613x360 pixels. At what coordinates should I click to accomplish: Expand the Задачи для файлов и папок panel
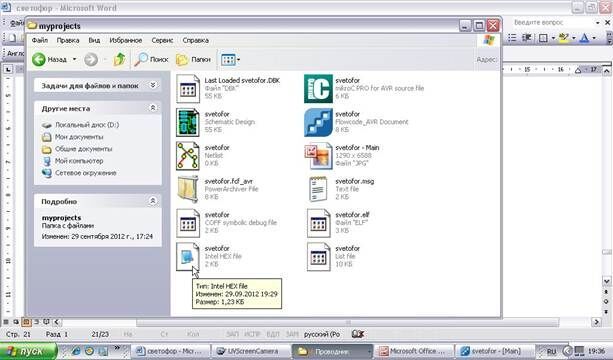tap(153, 85)
